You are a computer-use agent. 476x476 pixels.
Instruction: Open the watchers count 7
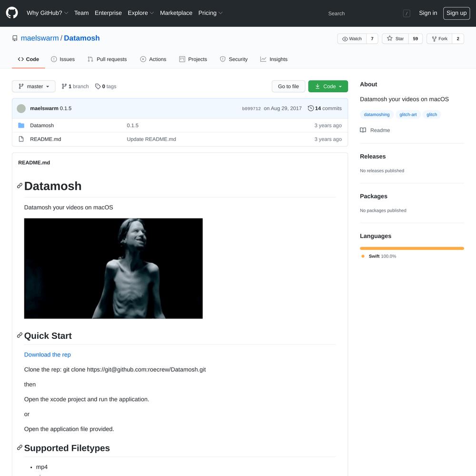coord(372,39)
